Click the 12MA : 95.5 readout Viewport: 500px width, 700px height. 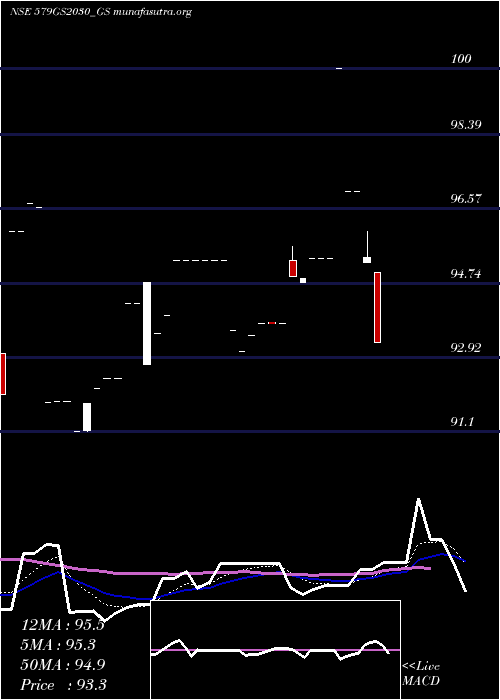(62, 625)
